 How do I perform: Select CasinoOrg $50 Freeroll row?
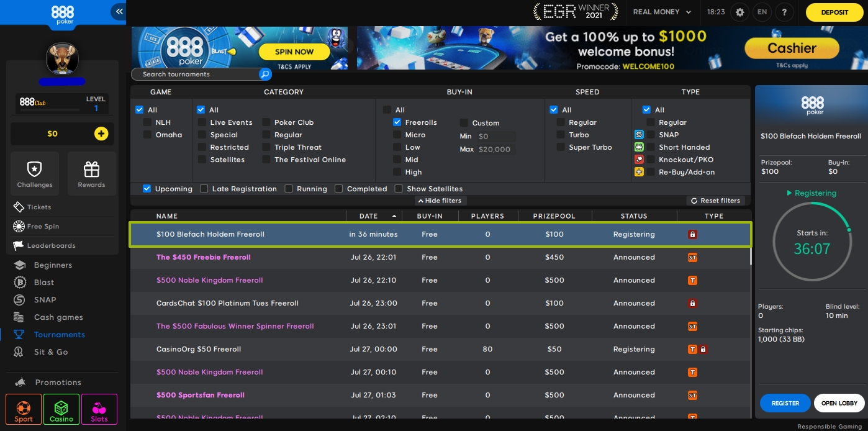pyautogui.click(x=440, y=349)
